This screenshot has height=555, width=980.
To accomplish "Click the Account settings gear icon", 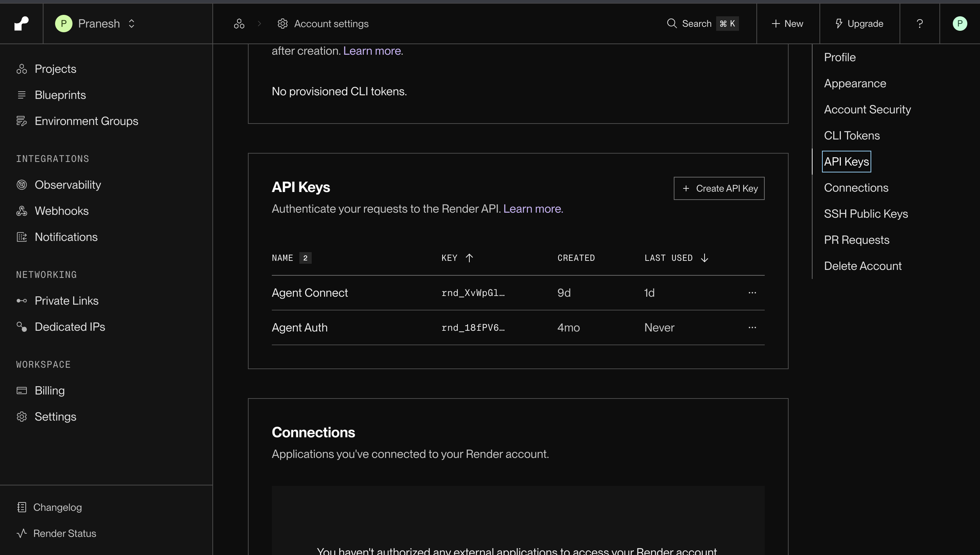I will (x=283, y=24).
